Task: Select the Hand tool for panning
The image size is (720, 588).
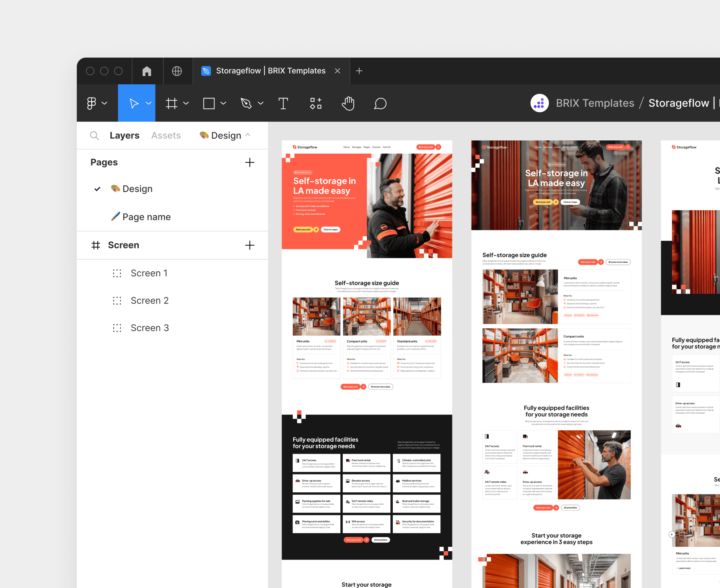Action: click(x=348, y=103)
